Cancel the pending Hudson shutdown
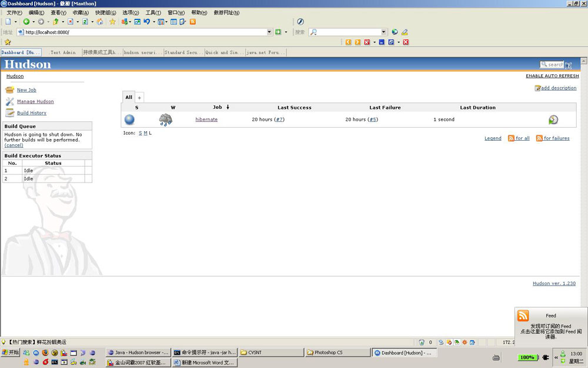Screen dimensions: 588x368 tap(14, 145)
